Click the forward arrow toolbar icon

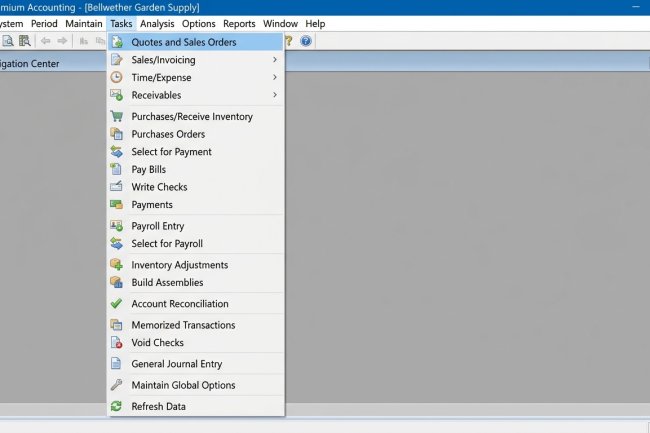click(x=62, y=41)
